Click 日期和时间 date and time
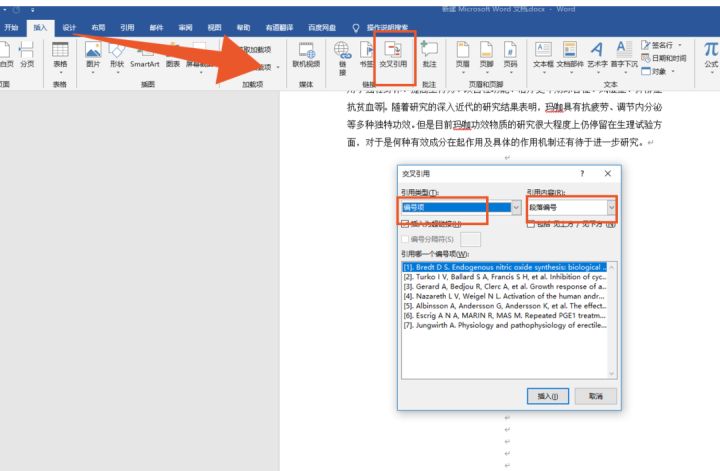Viewport: 720px width, 471px height. [664, 58]
